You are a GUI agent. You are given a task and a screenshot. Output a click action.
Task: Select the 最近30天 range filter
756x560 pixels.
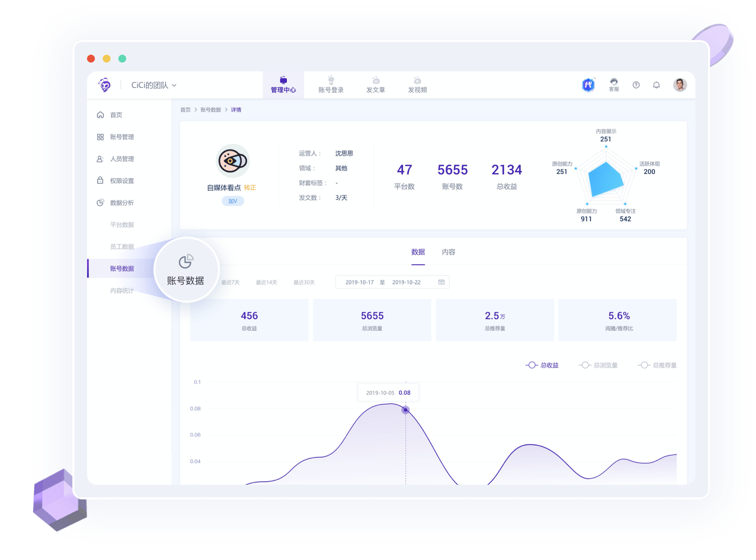(x=304, y=282)
